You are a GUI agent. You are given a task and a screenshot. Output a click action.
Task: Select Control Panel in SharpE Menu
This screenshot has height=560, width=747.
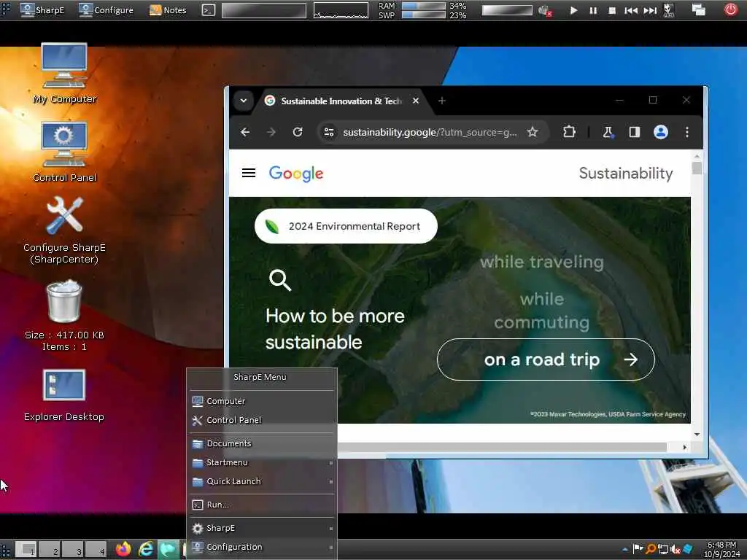(262, 420)
